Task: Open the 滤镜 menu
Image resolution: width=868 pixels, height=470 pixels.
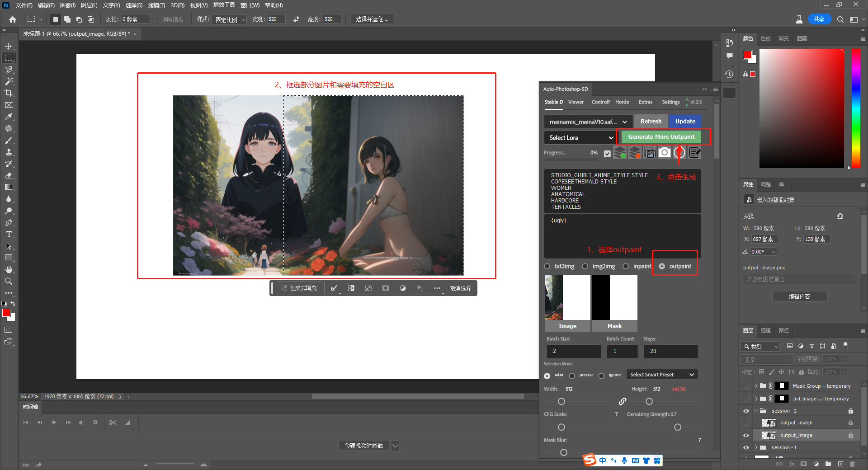Action: (156, 5)
